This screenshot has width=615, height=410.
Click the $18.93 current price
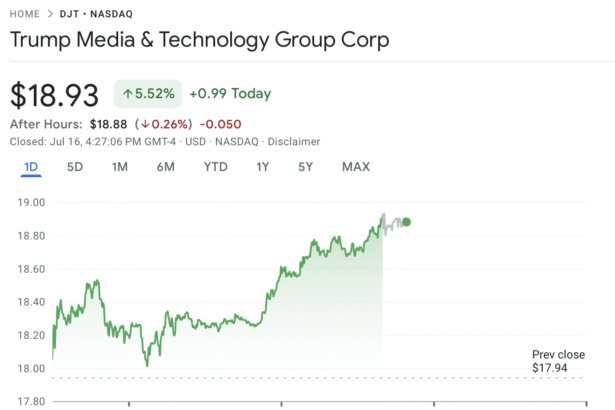point(55,95)
